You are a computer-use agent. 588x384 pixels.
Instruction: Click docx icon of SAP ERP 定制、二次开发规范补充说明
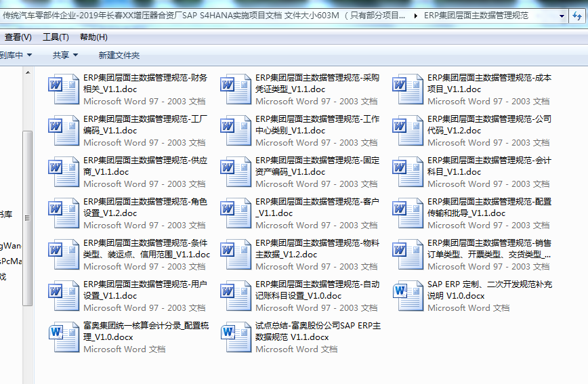(x=408, y=295)
